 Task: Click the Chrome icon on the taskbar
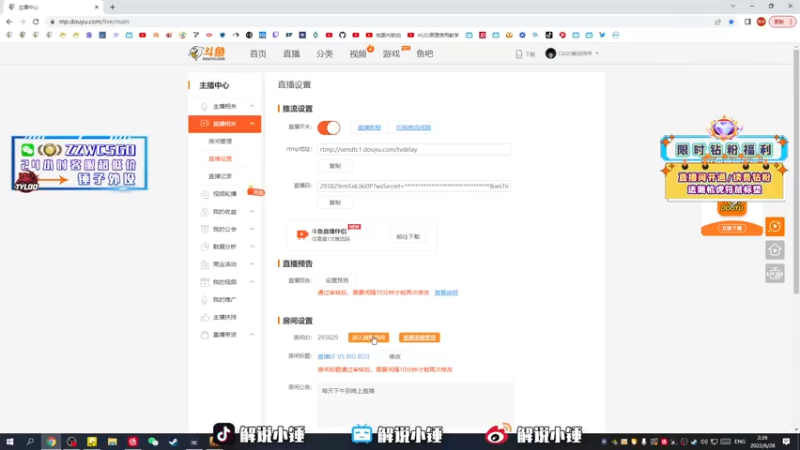tap(51, 442)
